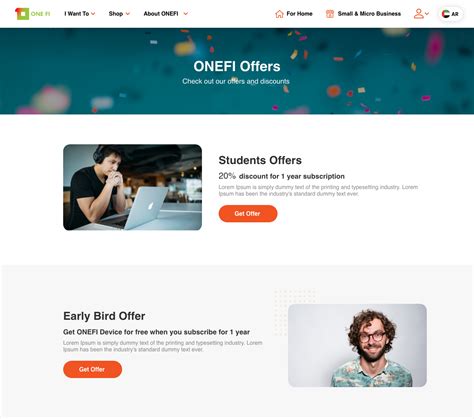The image size is (474, 419).
Task: Click the curly-haired man portrait image
Action: [x=357, y=345]
